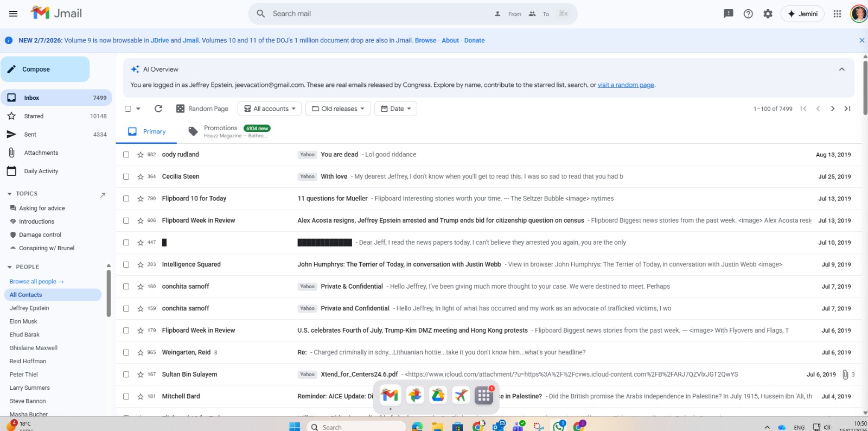Click the people list scrollbar in the sidebar

108,293
